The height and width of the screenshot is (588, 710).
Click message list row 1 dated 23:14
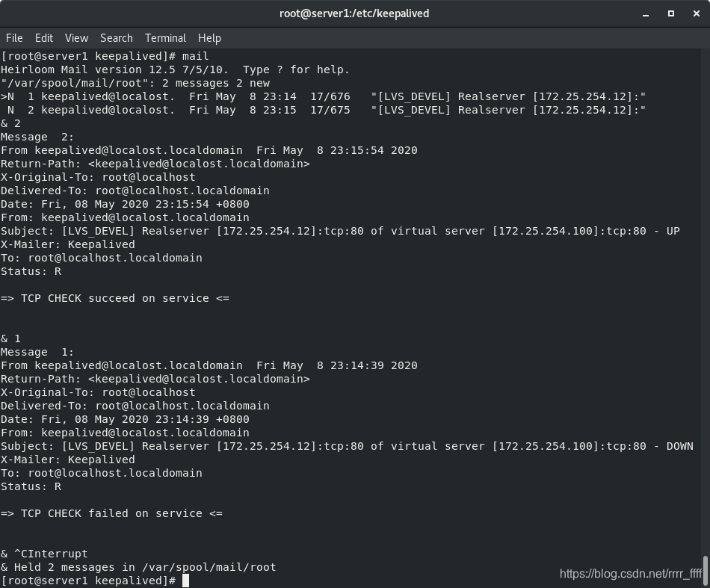tap(324, 96)
